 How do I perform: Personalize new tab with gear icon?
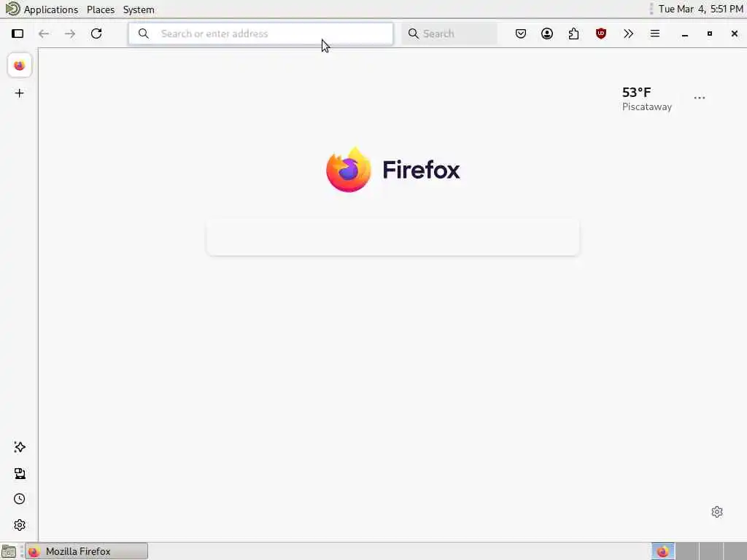click(x=717, y=512)
